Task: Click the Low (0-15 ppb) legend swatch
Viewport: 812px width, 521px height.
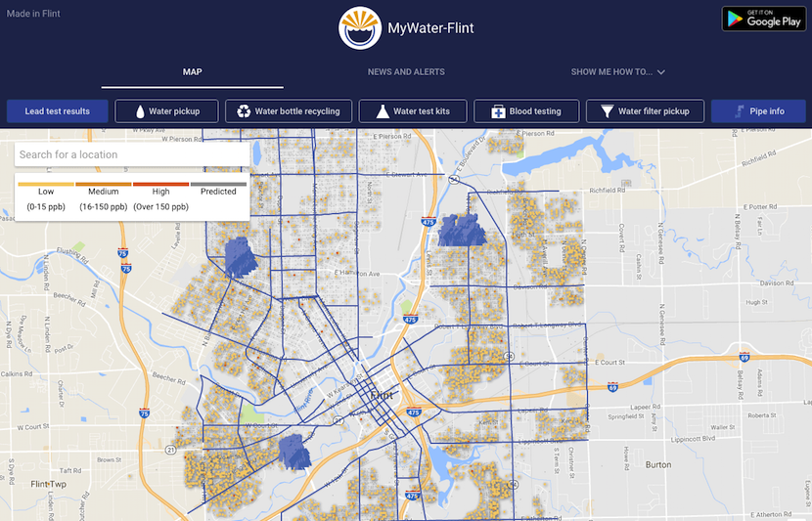Action: [46, 184]
